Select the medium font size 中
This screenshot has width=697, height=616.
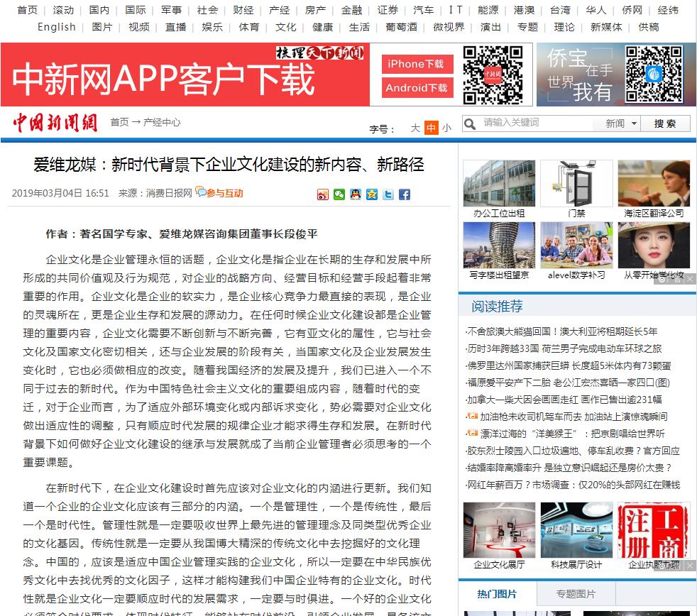click(x=431, y=128)
